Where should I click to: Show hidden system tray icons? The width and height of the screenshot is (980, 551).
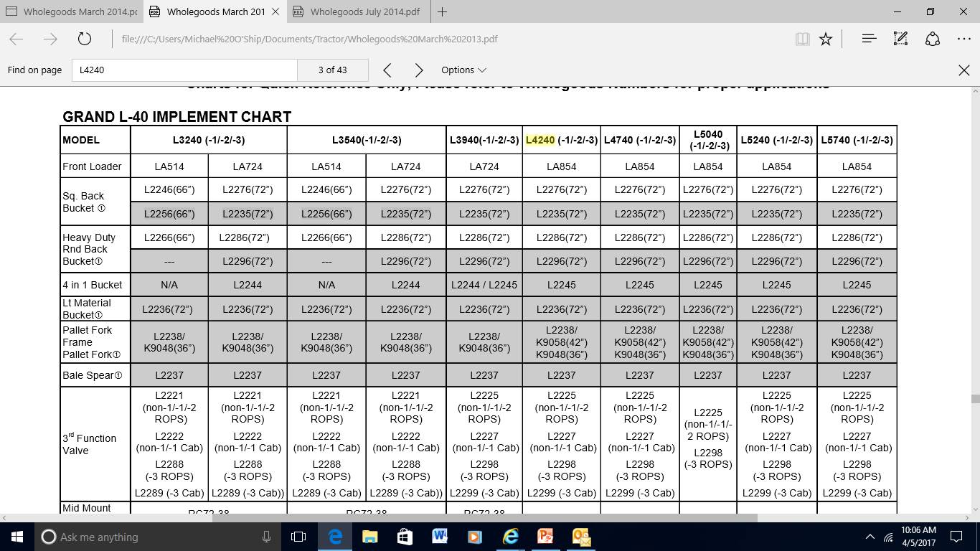870,537
